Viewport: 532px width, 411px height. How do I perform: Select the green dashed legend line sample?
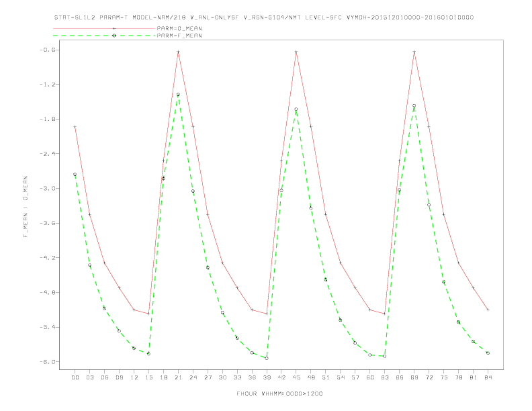point(104,36)
